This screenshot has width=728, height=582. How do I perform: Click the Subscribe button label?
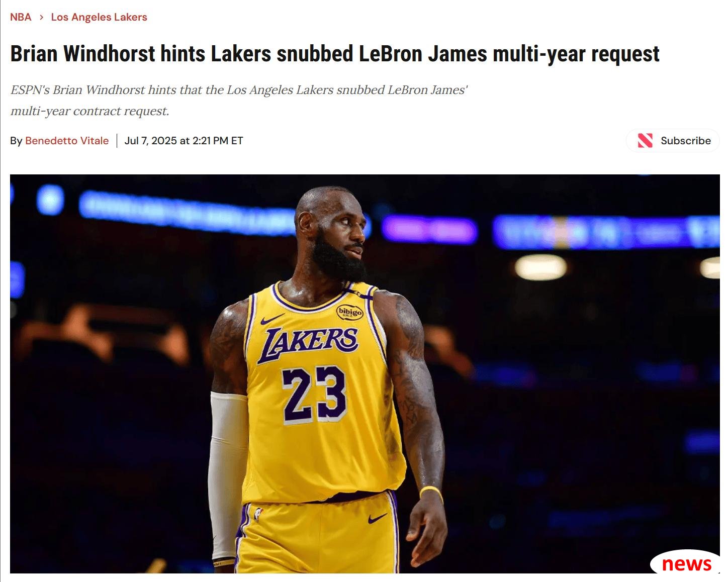coord(686,141)
